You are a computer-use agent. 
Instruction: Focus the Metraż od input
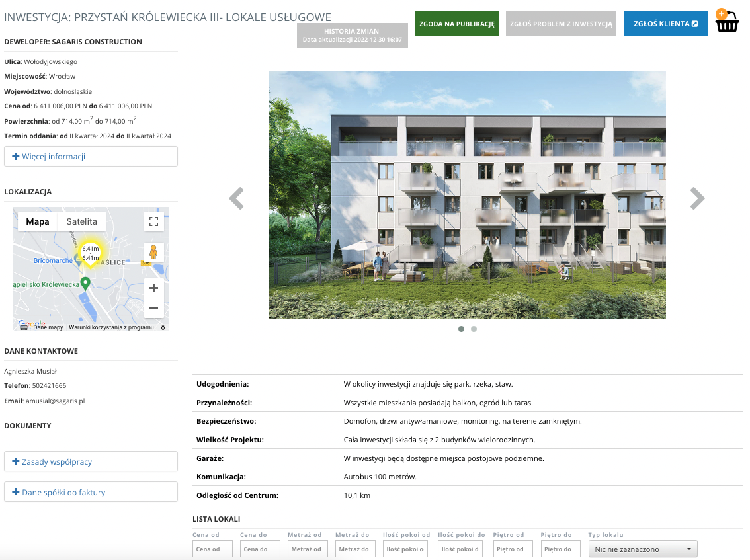pos(308,549)
